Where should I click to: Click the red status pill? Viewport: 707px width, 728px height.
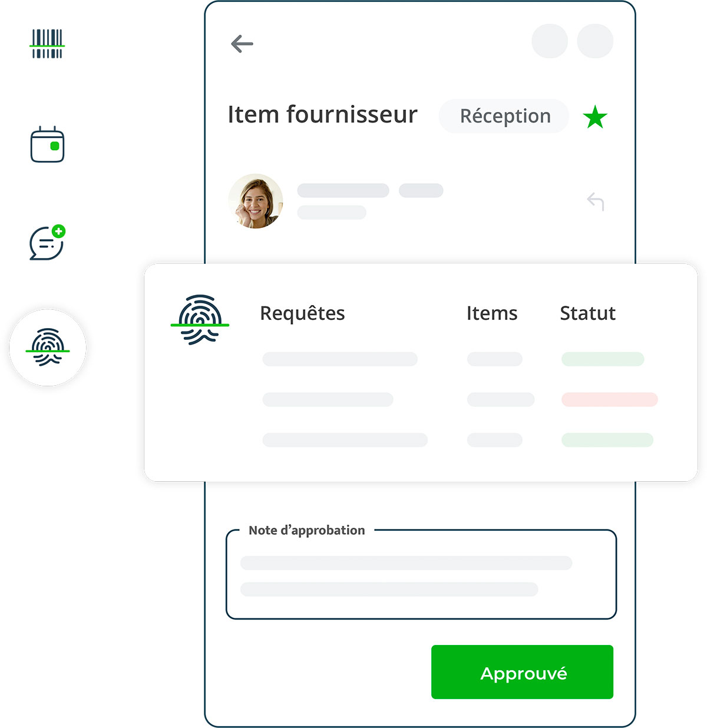pyautogui.click(x=609, y=399)
